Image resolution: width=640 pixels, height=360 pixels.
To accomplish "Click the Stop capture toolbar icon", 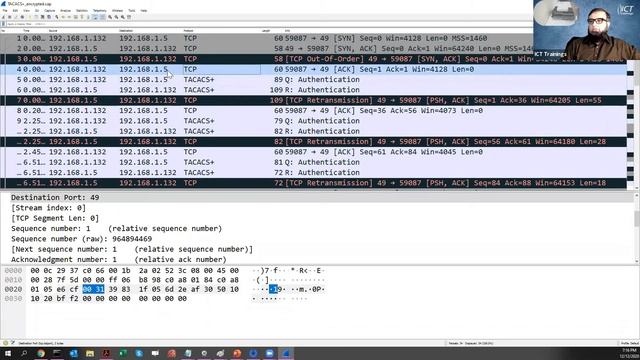I will point(9,17).
